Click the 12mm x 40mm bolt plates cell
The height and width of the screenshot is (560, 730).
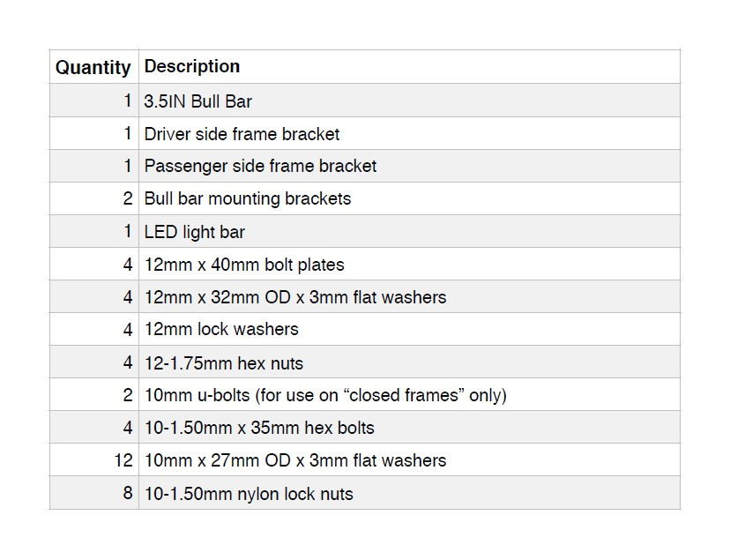click(243, 265)
